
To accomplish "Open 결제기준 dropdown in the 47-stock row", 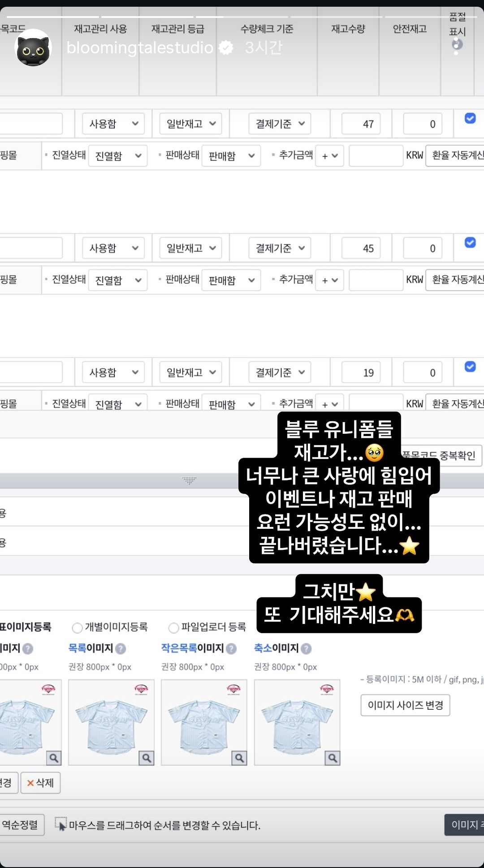I will [280, 124].
